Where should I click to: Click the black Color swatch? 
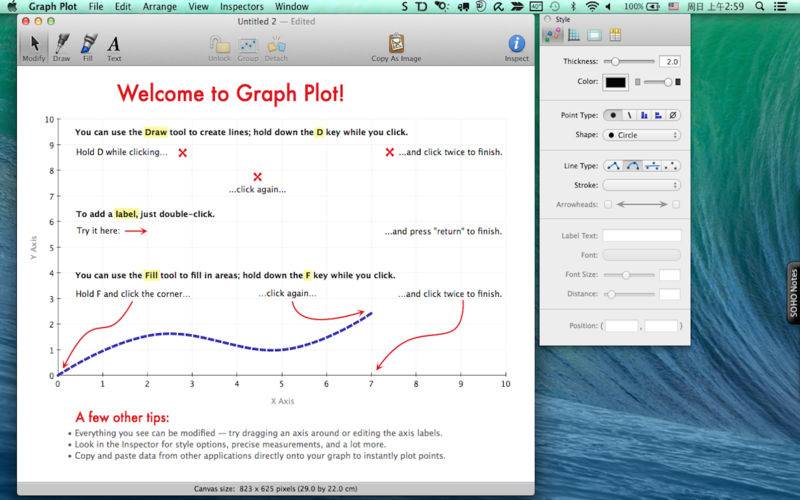[x=615, y=82]
